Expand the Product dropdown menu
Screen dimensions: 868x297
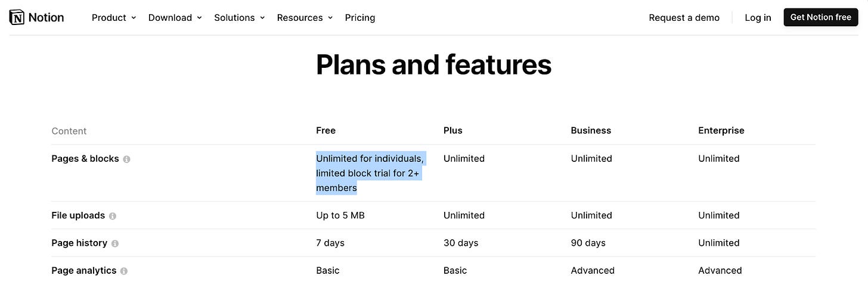(114, 18)
